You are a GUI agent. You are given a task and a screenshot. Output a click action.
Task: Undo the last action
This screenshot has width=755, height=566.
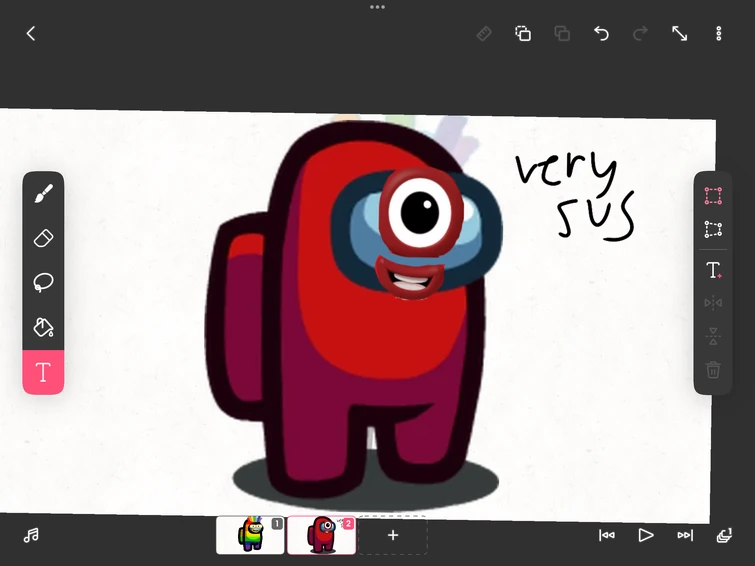pos(601,33)
